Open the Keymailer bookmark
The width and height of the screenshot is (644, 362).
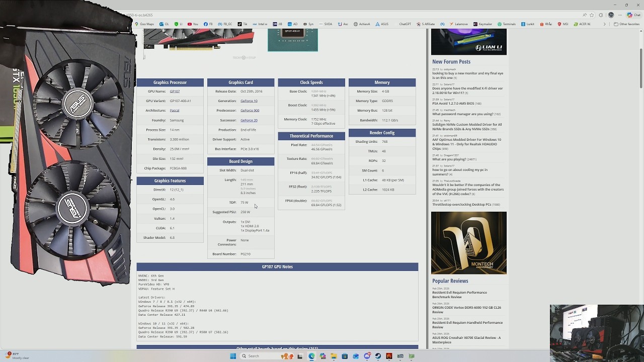[x=482, y=24]
